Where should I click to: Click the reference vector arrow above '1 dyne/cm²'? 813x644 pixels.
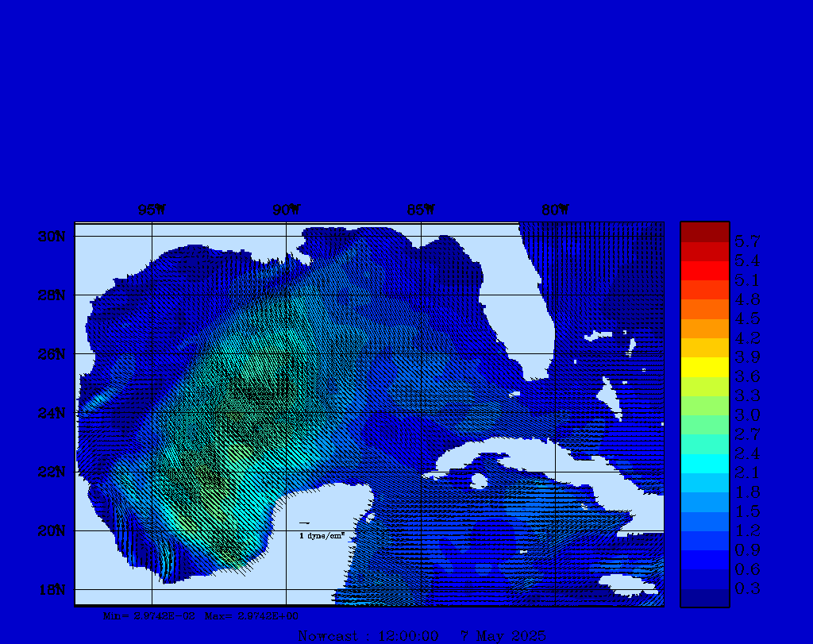point(305,523)
